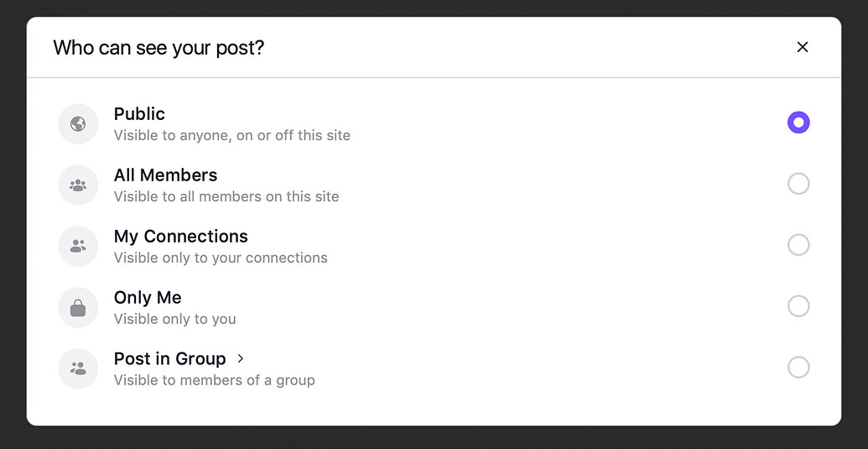868x449 pixels.
Task: Click the Only Me option label
Action: [x=148, y=298]
